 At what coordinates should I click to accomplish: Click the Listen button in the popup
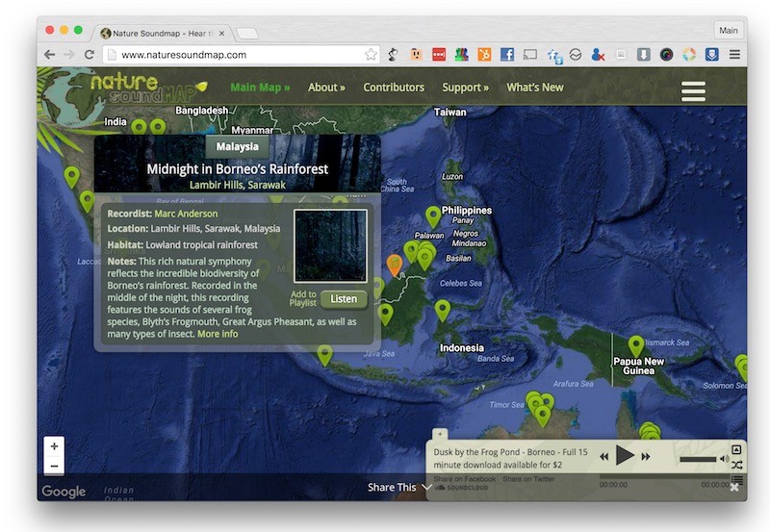pyautogui.click(x=344, y=299)
